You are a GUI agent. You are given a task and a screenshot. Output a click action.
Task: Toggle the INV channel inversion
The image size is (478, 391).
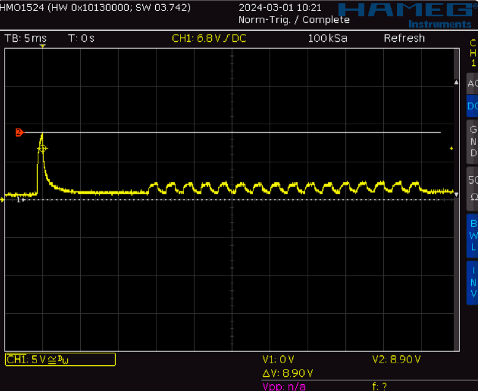472,283
